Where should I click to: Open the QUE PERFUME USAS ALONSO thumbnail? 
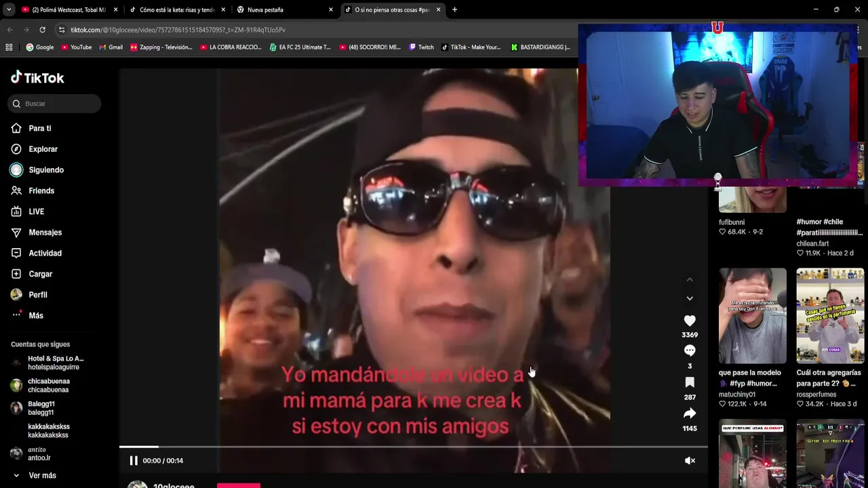[x=753, y=453]
